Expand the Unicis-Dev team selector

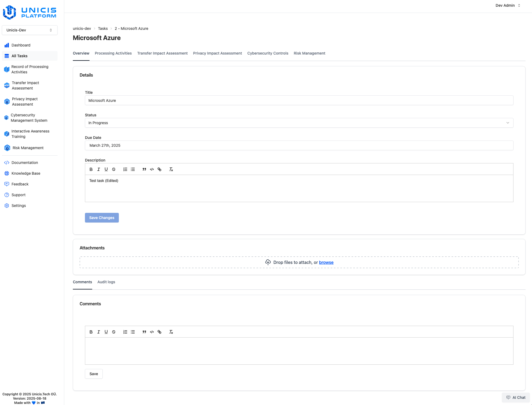click(30, 30)
